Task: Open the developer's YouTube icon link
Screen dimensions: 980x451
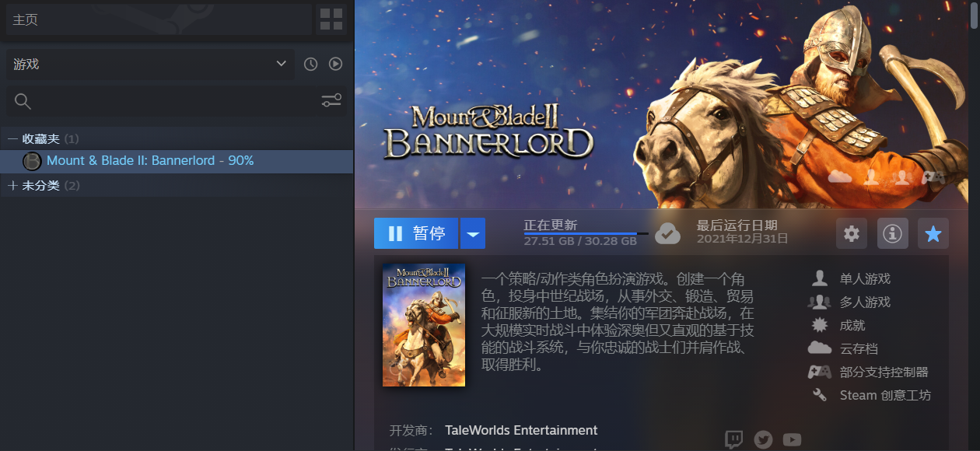Action: pyautogui.click(x=792, y=440)
